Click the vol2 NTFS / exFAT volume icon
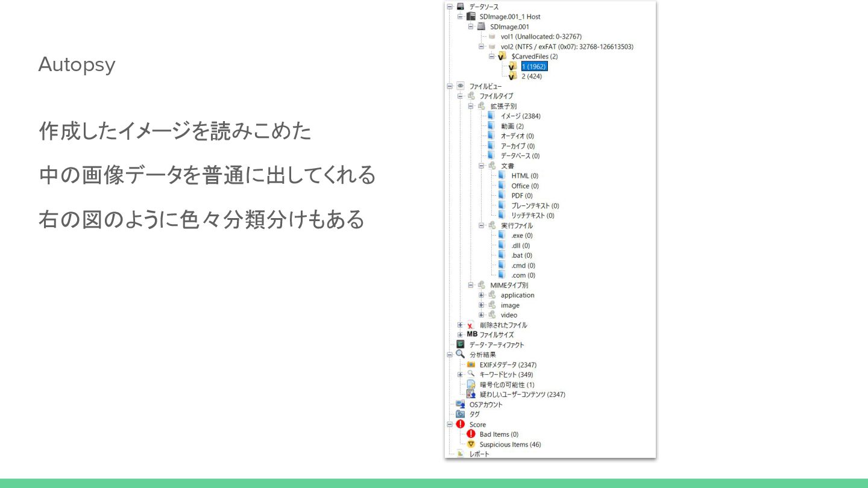Image resolution: width=868 pixels, height=488 pixels. point(492,46)
